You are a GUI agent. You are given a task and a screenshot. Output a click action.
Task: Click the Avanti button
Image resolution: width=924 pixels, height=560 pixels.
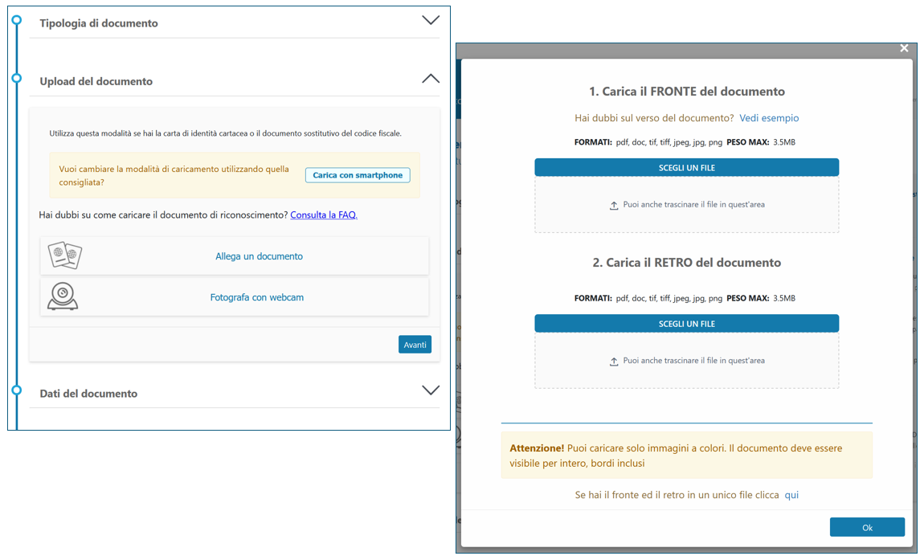click(415, 345)
